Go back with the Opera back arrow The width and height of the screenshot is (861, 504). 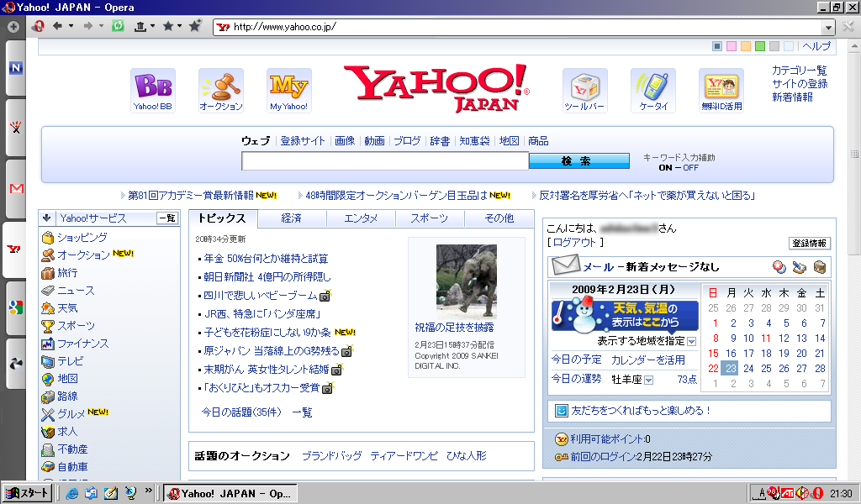pos(57,26)
